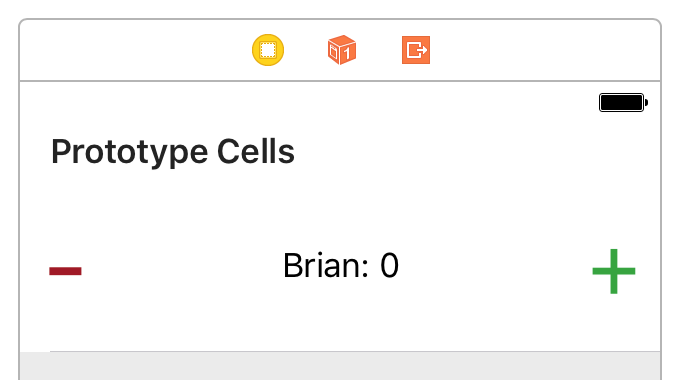
Task: Click the battery icon in status bar
Action: (x=623, y=102)
